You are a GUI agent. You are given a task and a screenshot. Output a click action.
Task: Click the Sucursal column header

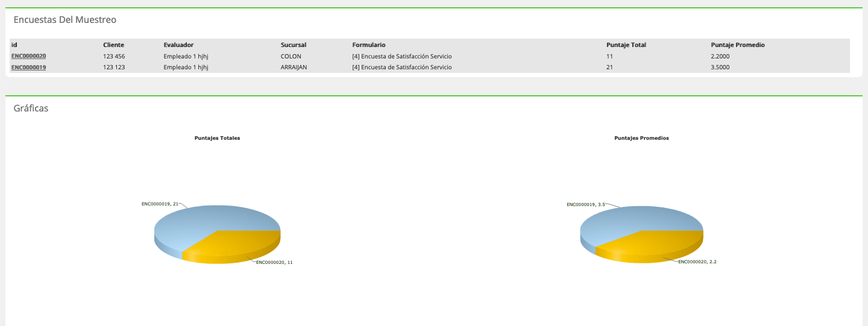tap(294, 45)
